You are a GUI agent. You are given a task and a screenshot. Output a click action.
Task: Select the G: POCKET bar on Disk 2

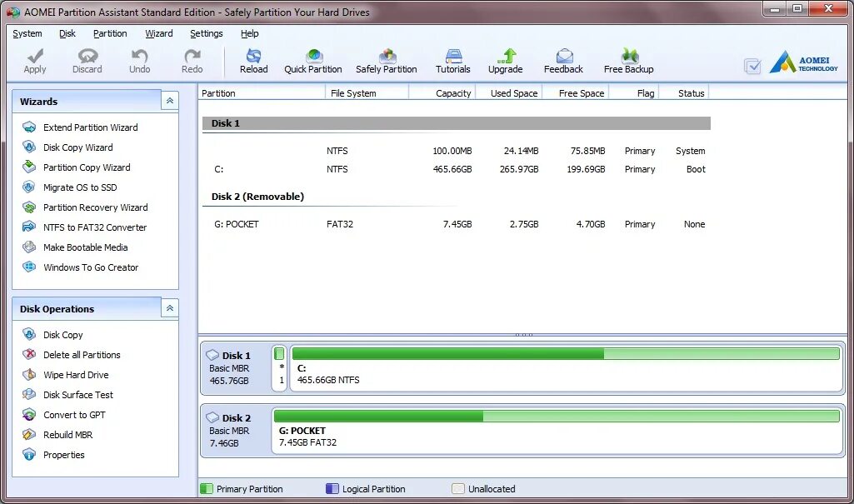(x=557, y=430)
